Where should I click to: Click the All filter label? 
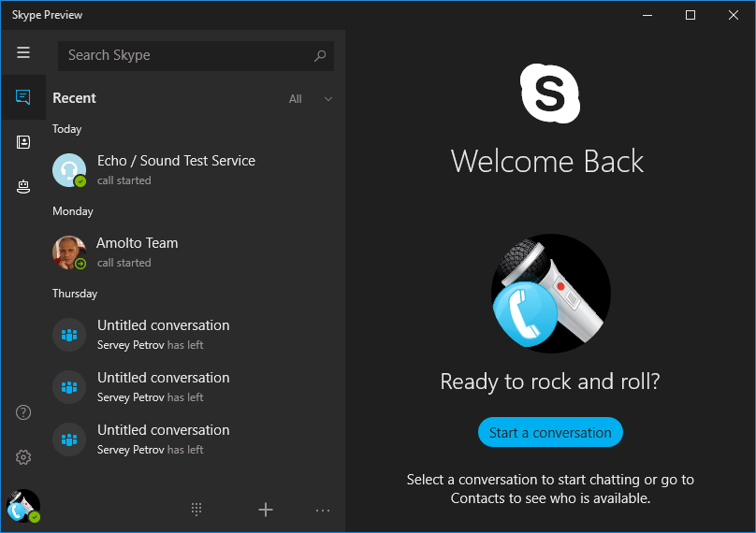[295, 99]
